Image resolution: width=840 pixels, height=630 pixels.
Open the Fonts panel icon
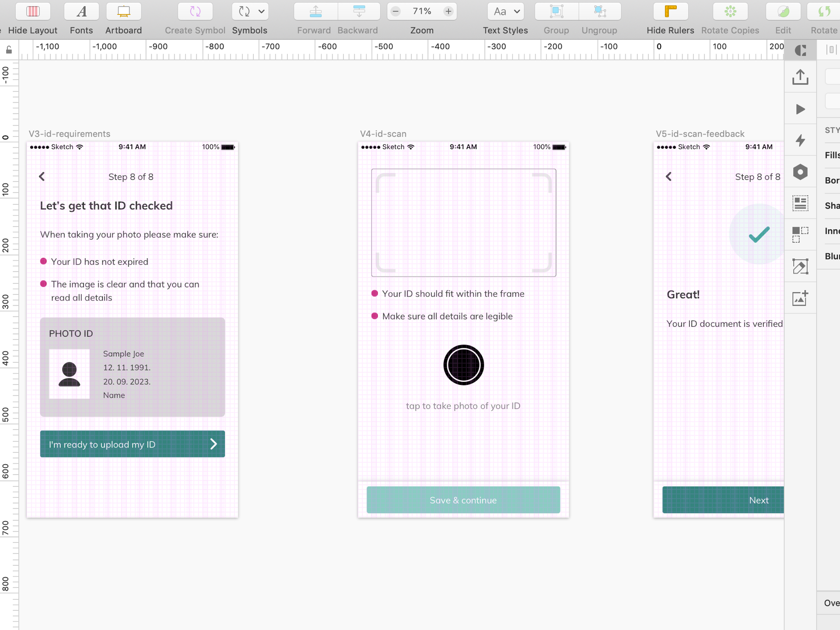81,11
